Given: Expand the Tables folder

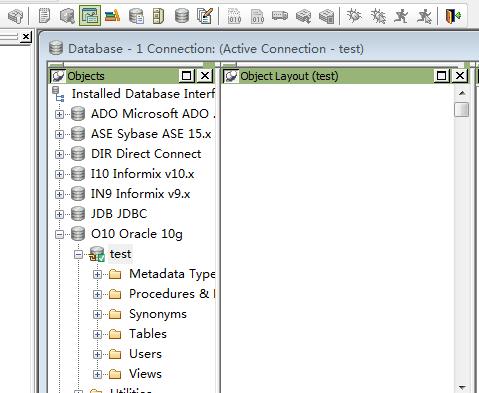Looking at the screenshot, I should click(x=97, y=334).
